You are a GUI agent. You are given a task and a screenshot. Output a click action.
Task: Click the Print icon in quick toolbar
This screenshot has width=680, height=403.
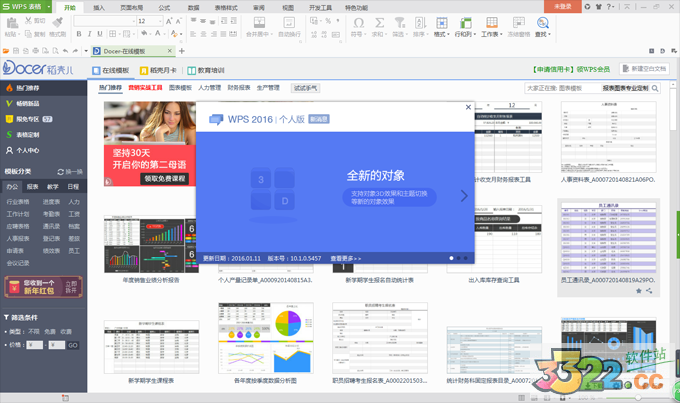[x=35, y=51]
